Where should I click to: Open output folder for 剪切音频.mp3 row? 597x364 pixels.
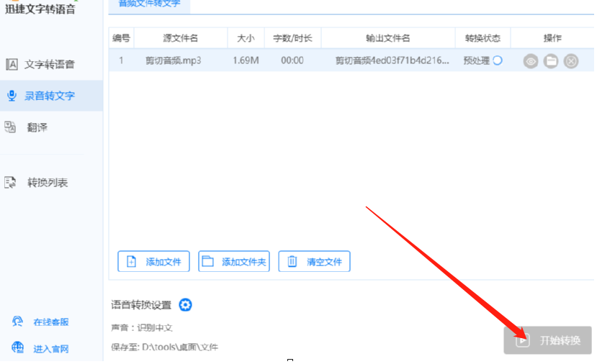[x=551, y=61]
